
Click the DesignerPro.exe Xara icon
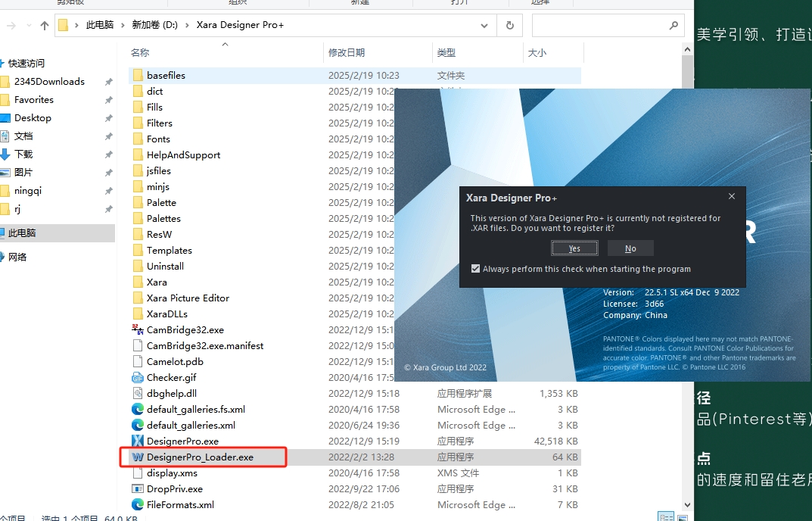(138, 441)
